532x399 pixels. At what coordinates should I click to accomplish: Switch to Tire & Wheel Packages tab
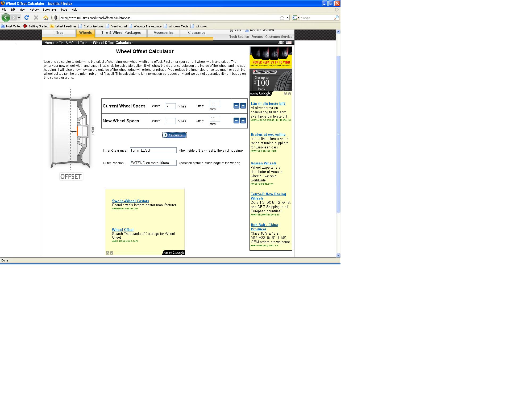[121, 33]
